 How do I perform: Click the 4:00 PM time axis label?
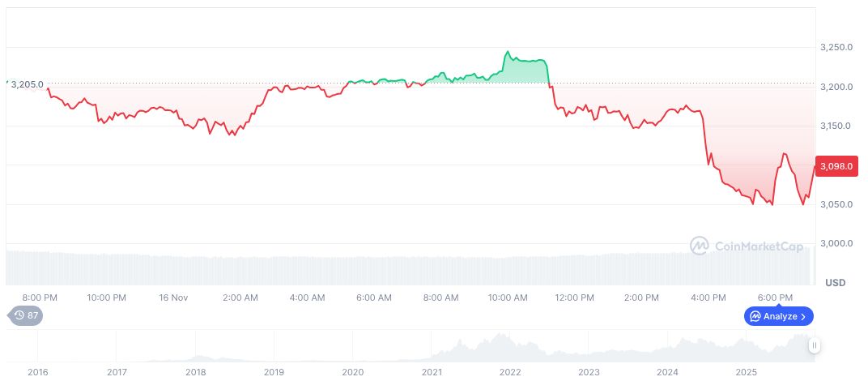[708, 298]
